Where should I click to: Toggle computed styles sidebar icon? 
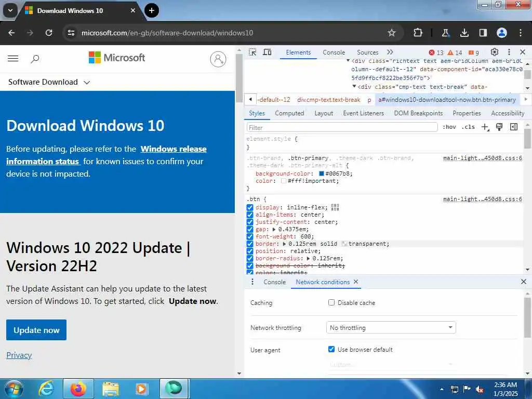514,127
